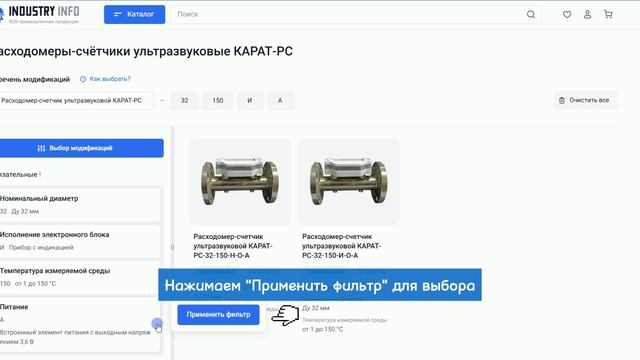Click the Очистить все button
This screenshot has width=640, height=360.
(x=585, y=100)
